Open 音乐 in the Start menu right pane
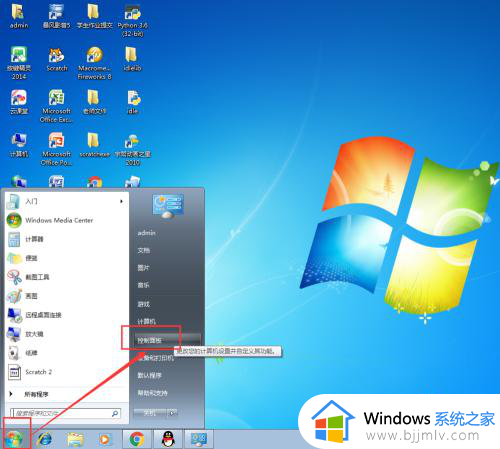Screen dimensions: 500x449 click(x=144, y=285)
